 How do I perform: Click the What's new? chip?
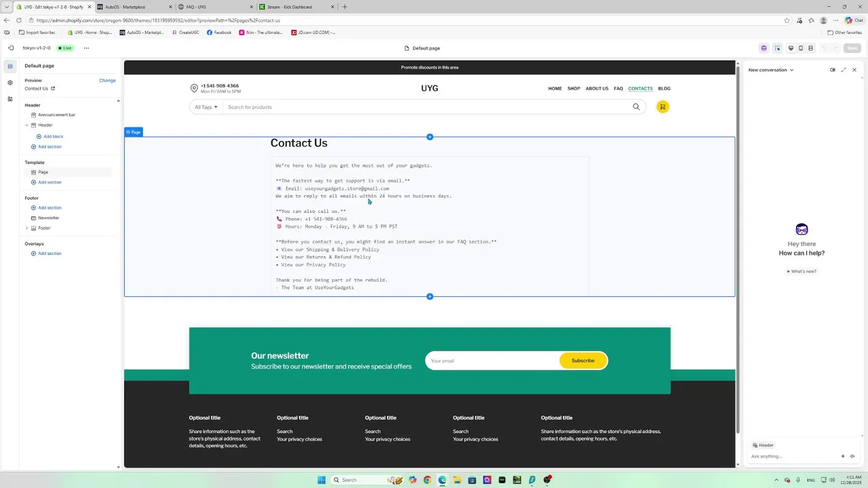click(802, 271)
